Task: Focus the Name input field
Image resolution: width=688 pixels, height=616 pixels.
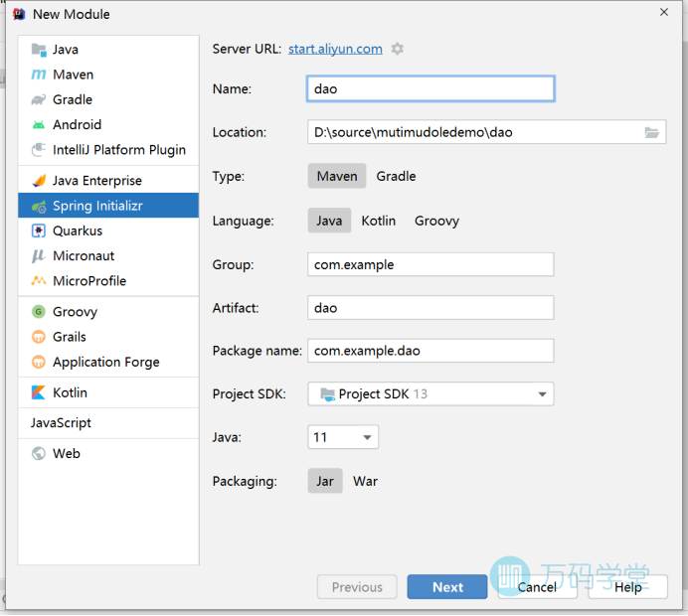Action: tap(430, 89)
